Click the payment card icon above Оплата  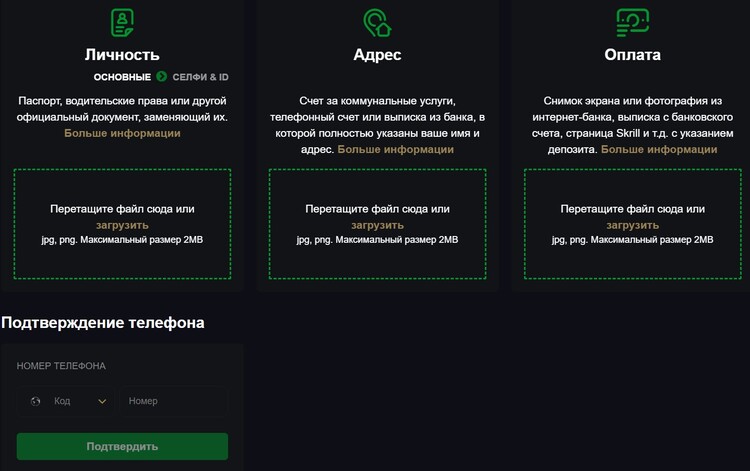click(632, 20)
